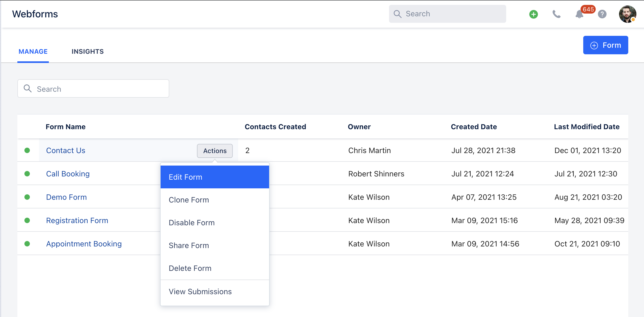Switch to the INSIGHTS tab
This screenshot has height=317, width=644.
click(88, 52)
